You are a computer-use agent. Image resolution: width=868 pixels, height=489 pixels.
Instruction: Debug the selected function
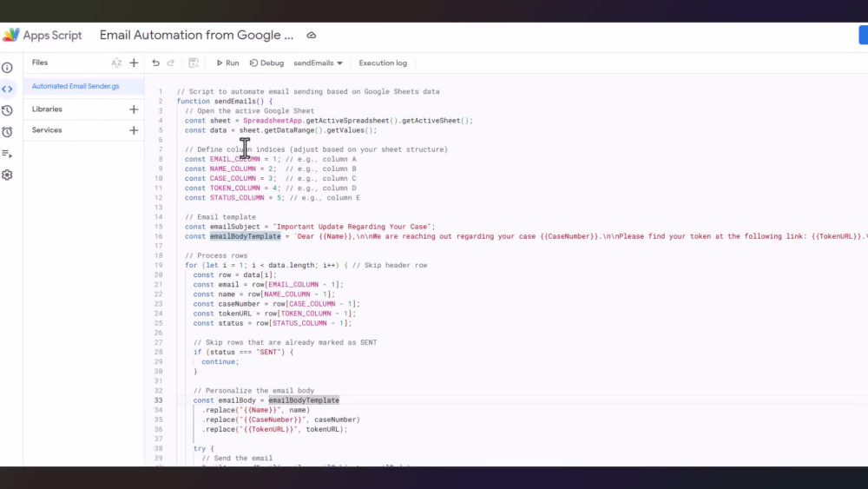[x=266, y=63]
